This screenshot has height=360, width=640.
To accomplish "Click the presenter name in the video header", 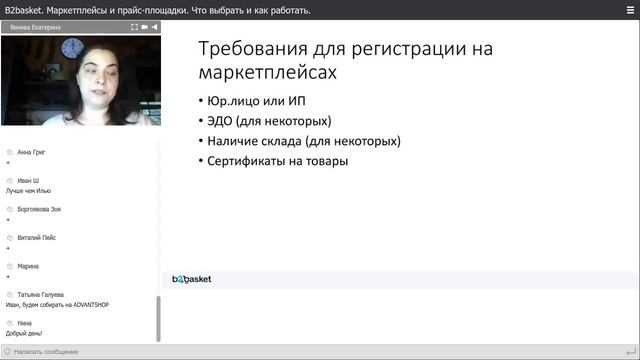I will coord(35,27).
